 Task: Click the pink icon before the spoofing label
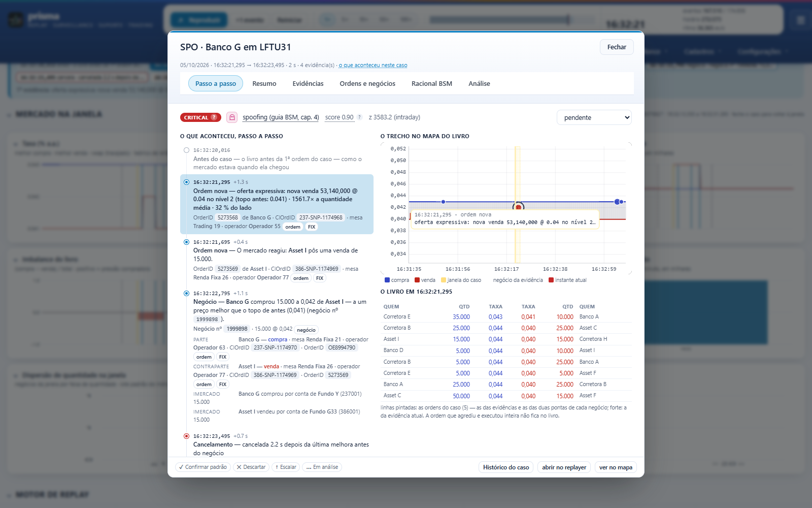(232, 117)
